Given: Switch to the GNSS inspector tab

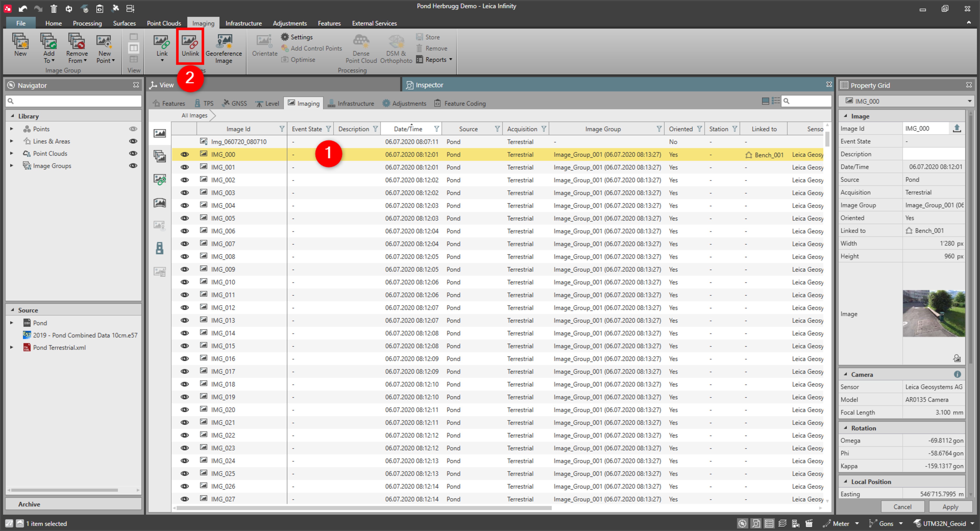Looking at the screenshot, I should (x=235, y=103).
